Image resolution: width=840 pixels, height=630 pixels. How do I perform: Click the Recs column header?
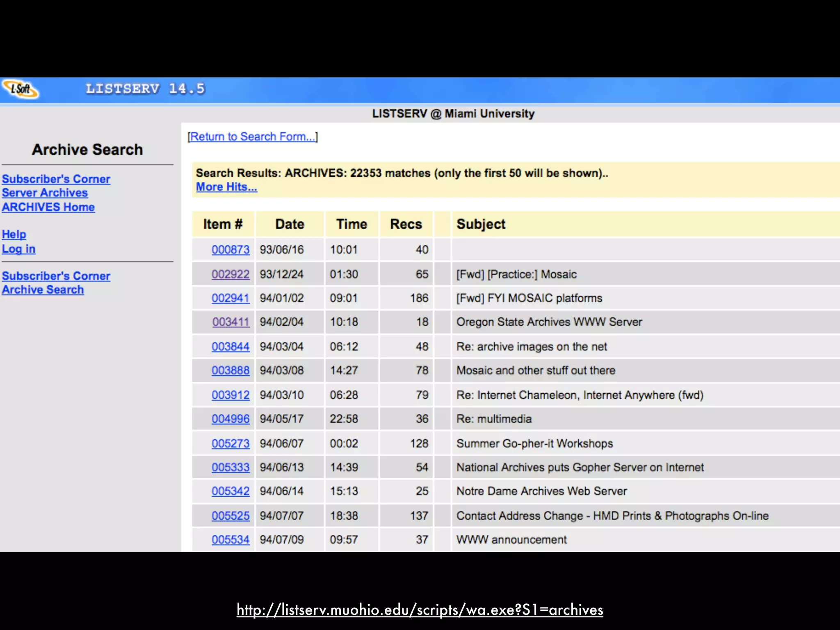point(406,224)
